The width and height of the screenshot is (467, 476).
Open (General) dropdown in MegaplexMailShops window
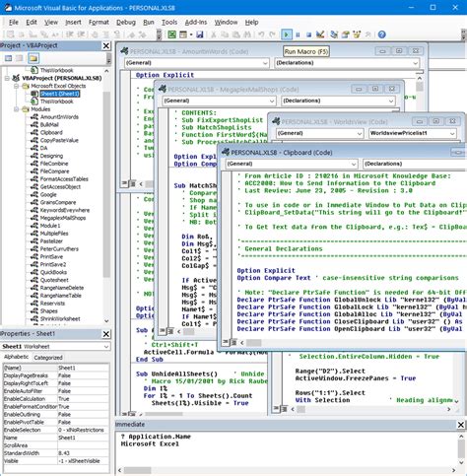(x=272, y=101)
